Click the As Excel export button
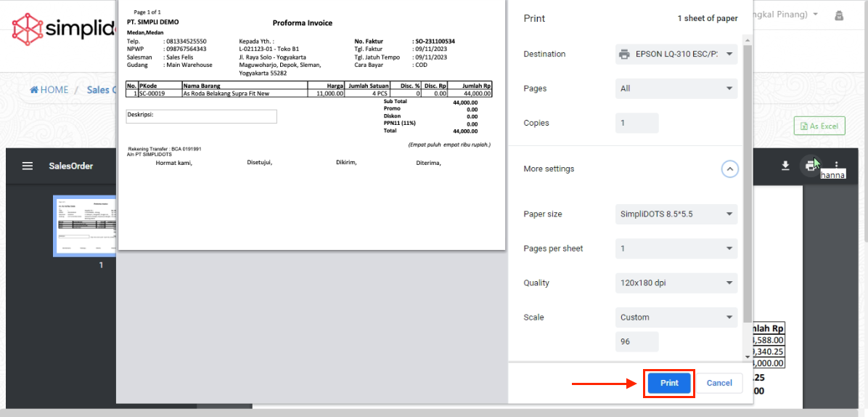Screen dimensions: 868x417 (819, 126)
